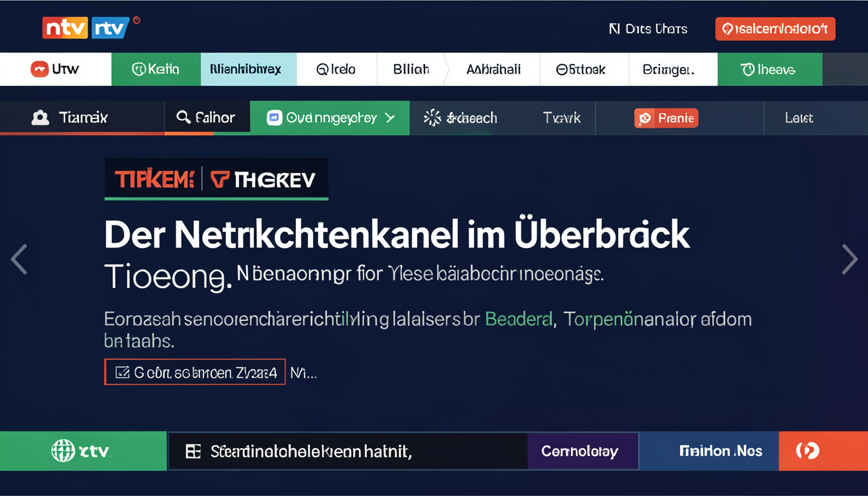Click the orange play icon bottom right
This screenshot has width=868, height=496.
tap(807, 451)
